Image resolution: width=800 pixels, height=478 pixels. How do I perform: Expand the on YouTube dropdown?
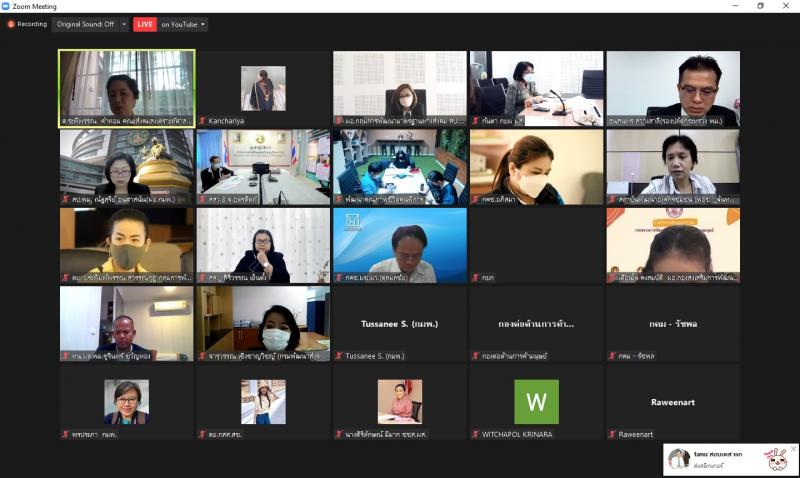[x=183, y=24]
